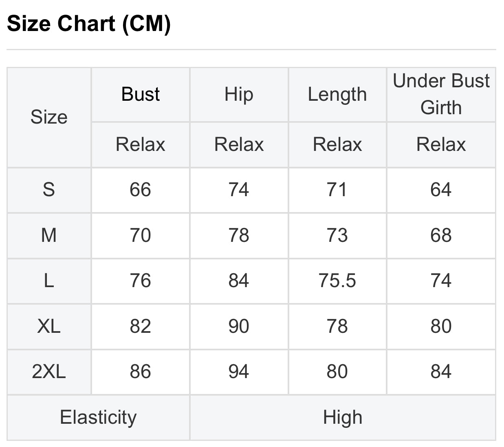This screenshot has width=504, height=447.
Task: Click the Size Chart (CM) heading
Action: 89,23
